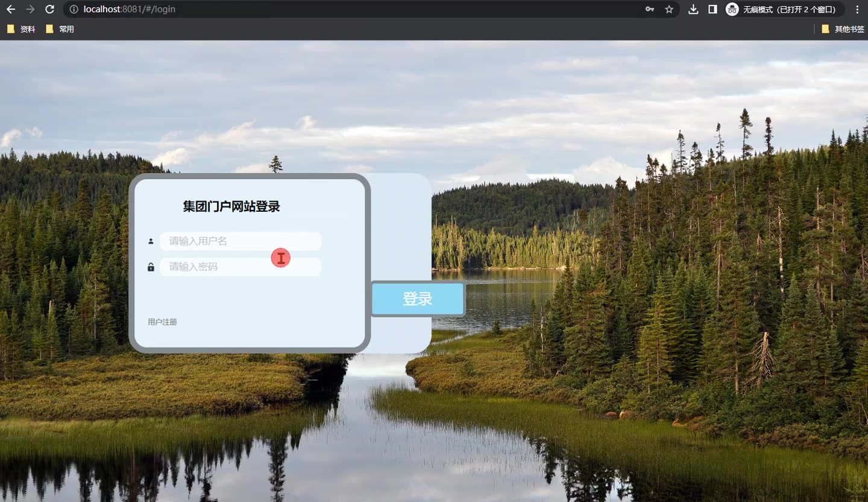This screenshot has width=868, height=502.
Task: Click the 集团门户网站登录 heading text
Action: [231, 206]
